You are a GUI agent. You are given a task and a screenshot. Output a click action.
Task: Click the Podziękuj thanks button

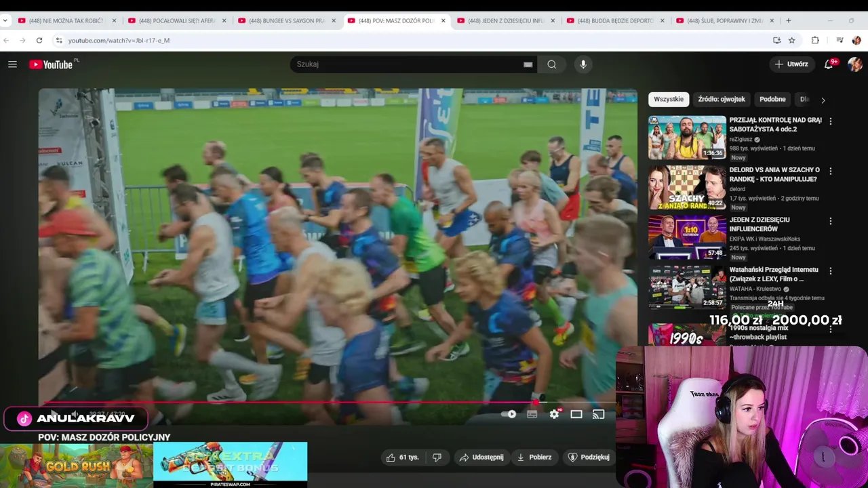click(589, 457)
